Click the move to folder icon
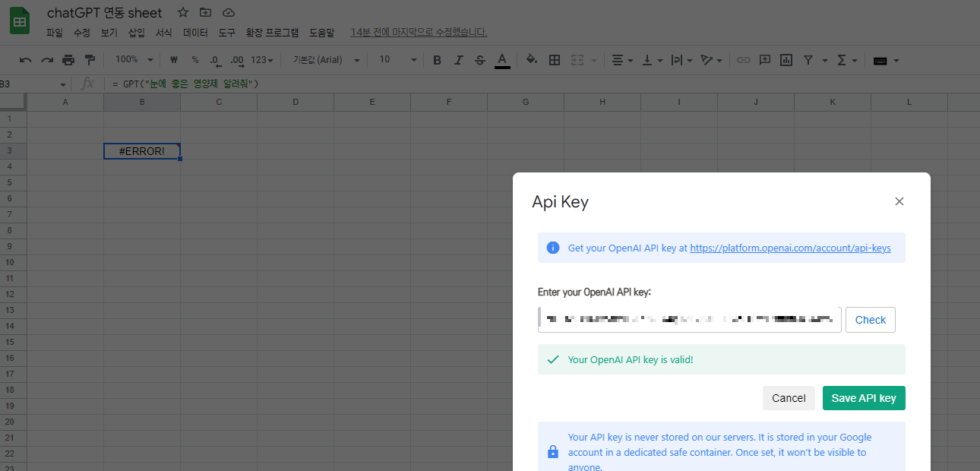The width and height of the screenshot is (980, 471). pos(205,13)
